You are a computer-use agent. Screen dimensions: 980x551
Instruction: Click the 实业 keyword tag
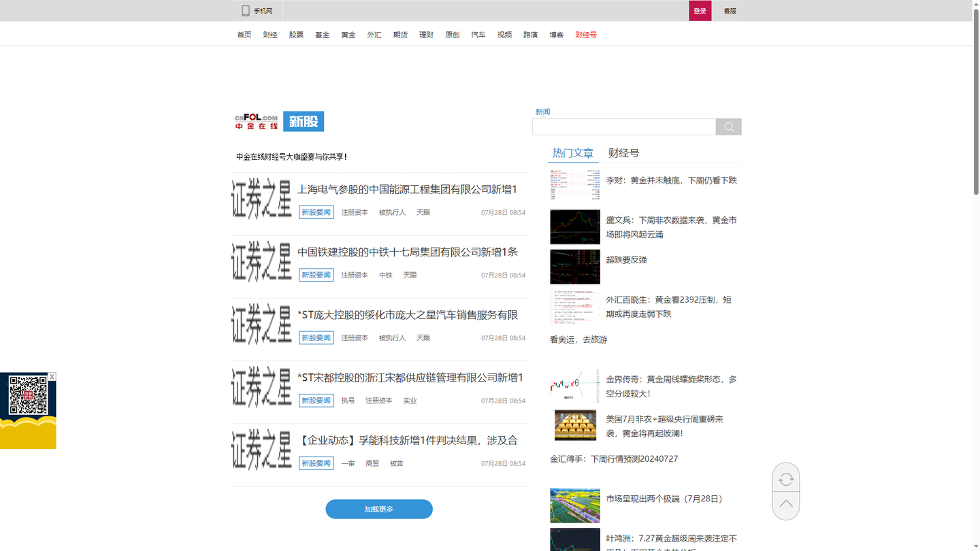(x=410, y=401)
